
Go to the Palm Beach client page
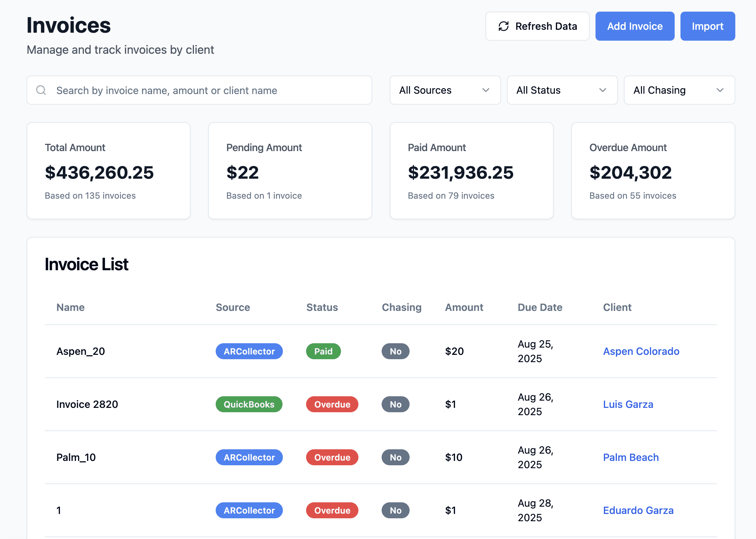(x=631, y=457)
